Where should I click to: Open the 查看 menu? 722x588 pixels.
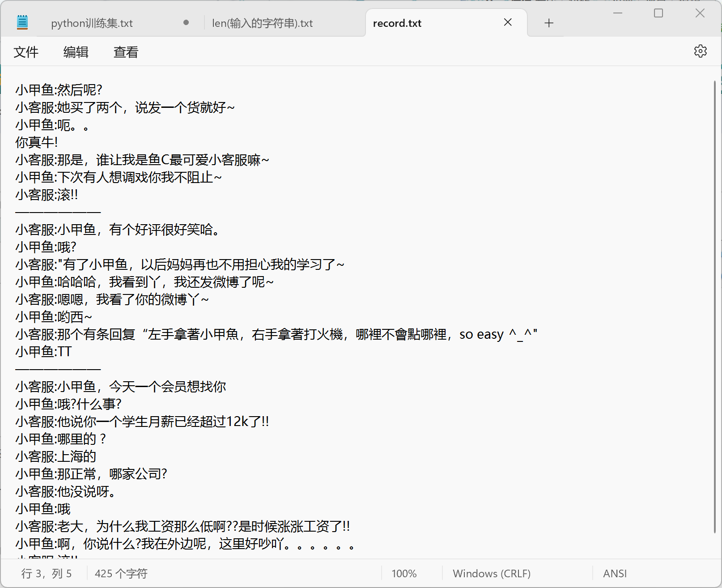pos(126,52)
